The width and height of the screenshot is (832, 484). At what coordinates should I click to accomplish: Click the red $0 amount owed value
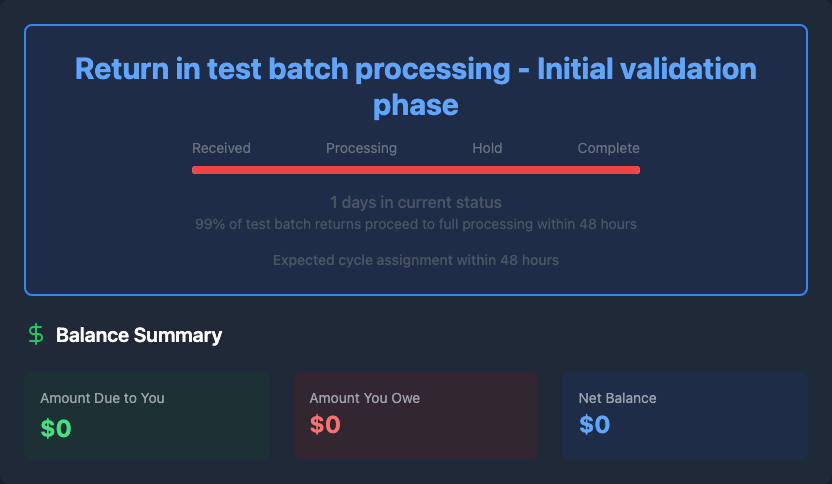325,425
